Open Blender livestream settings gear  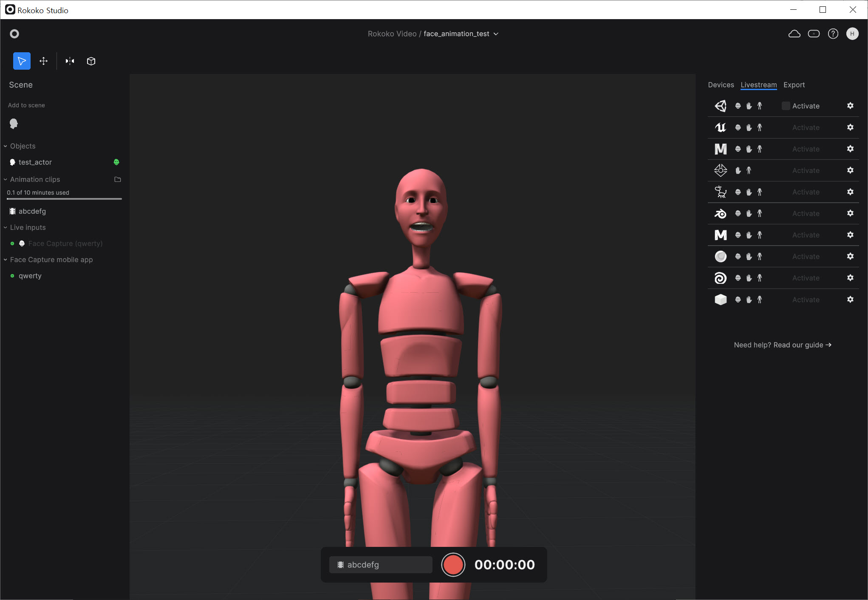(850, 213)
